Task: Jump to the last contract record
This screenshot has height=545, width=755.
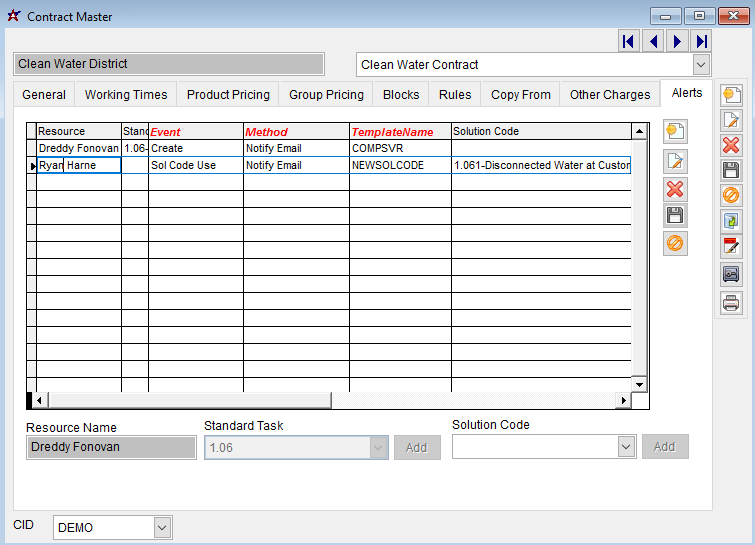Action: (701, 41)
